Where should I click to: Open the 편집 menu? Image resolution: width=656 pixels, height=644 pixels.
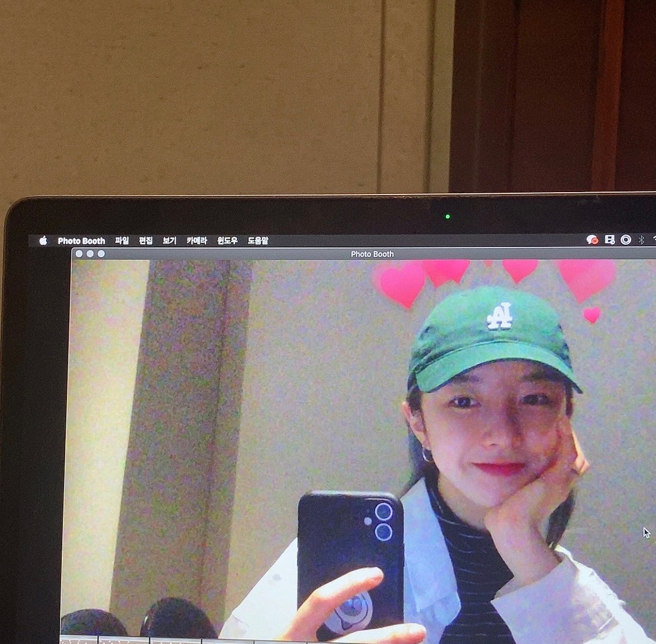pos(146,240)
